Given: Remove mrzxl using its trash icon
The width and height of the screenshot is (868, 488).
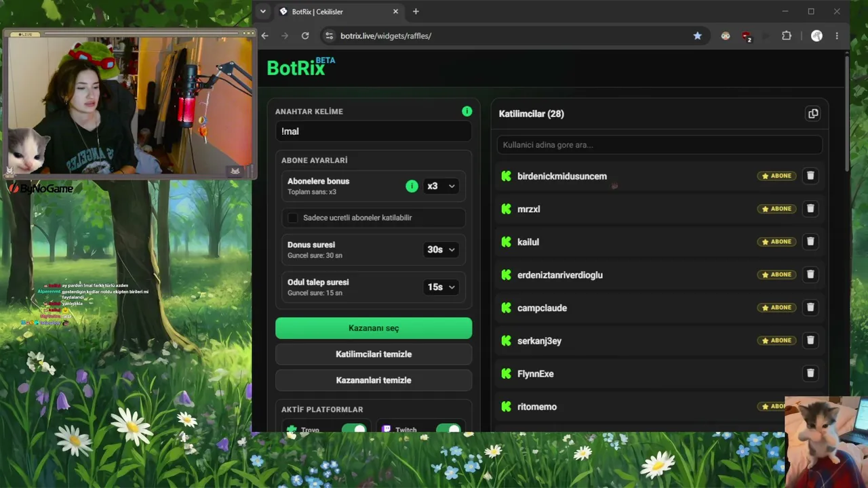Looking at the screenshot, I should pyautogui.click(x=810, y=209).
